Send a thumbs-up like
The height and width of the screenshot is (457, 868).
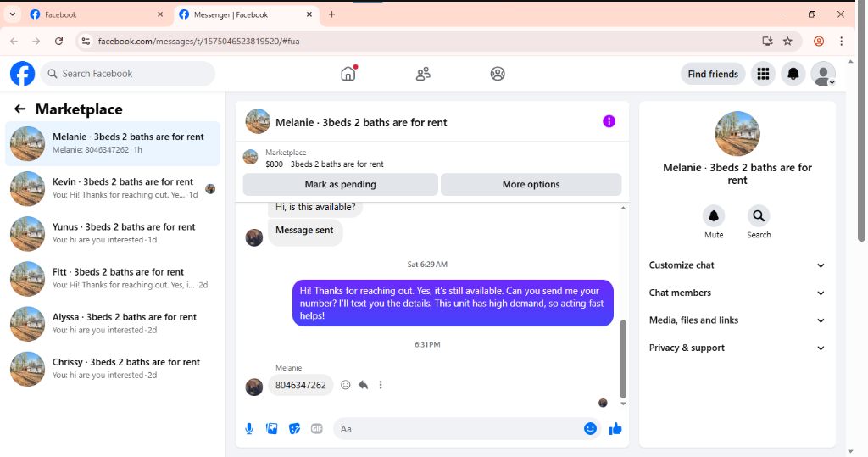point(615,429)
